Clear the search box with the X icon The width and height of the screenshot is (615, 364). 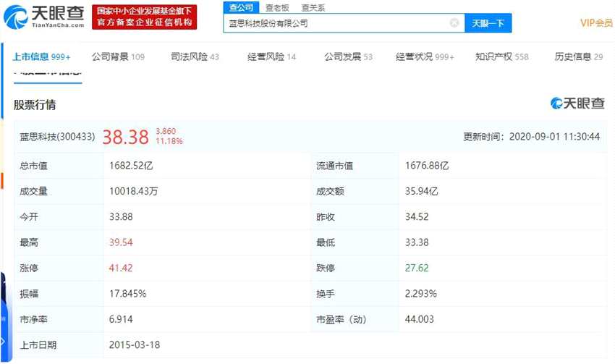454,22
